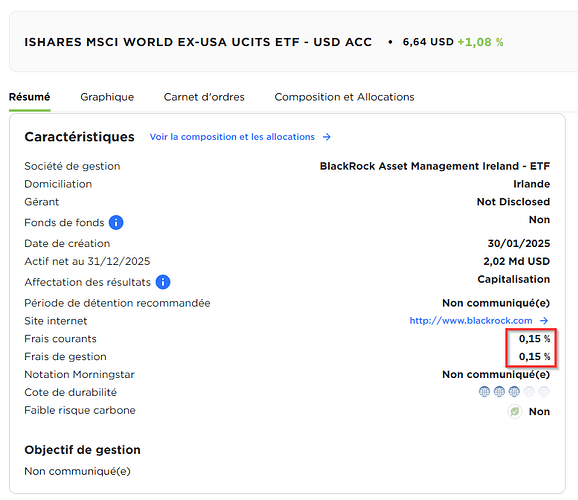Click the Affectation des résultats info icon
This screenshot has width=578, height=500.
[x=163, y=282]
